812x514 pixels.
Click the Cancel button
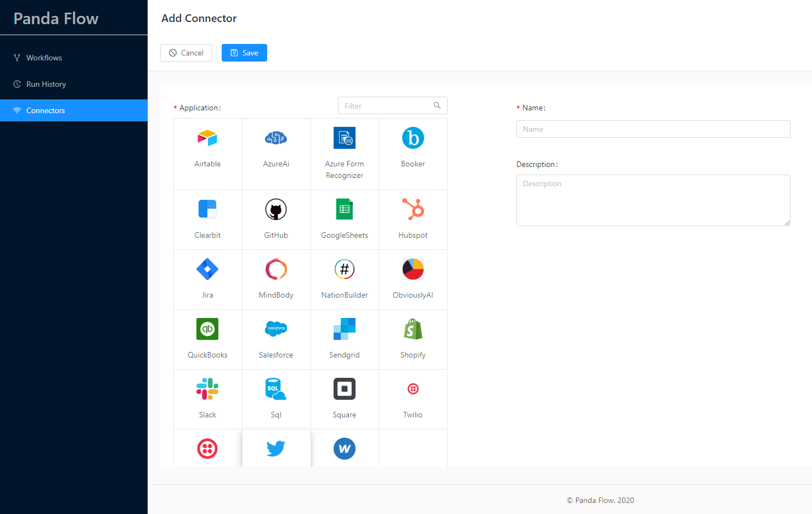click(x=186, y=53)
